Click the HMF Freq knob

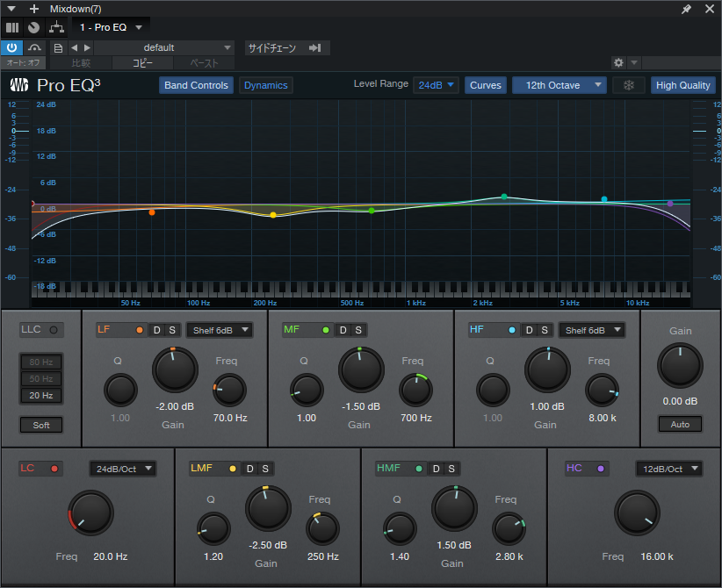509,528
